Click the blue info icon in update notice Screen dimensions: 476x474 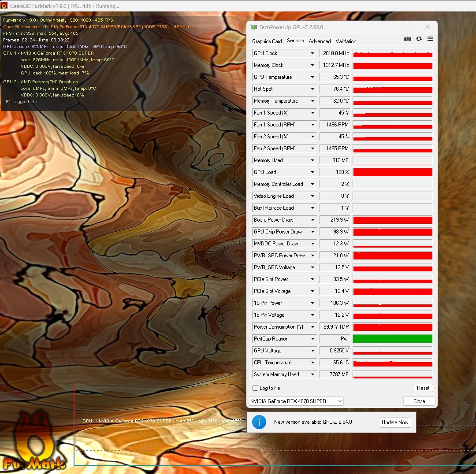(x=259, y=422)
